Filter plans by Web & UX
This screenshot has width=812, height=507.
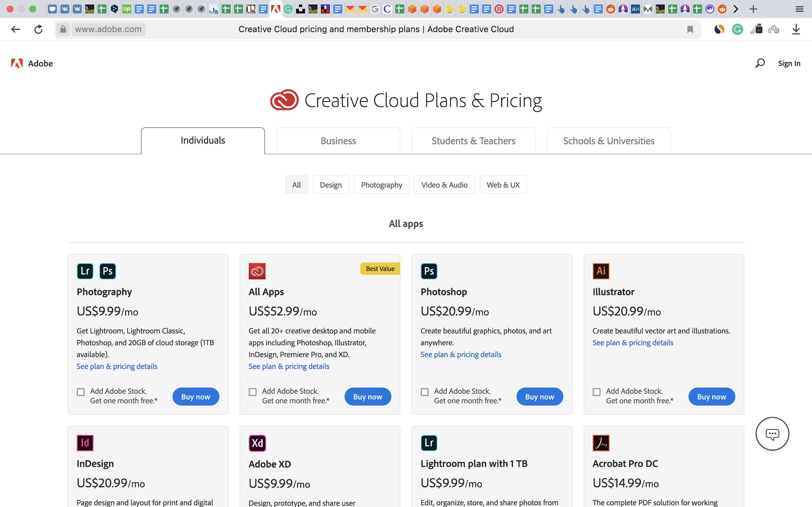(503, 185)
